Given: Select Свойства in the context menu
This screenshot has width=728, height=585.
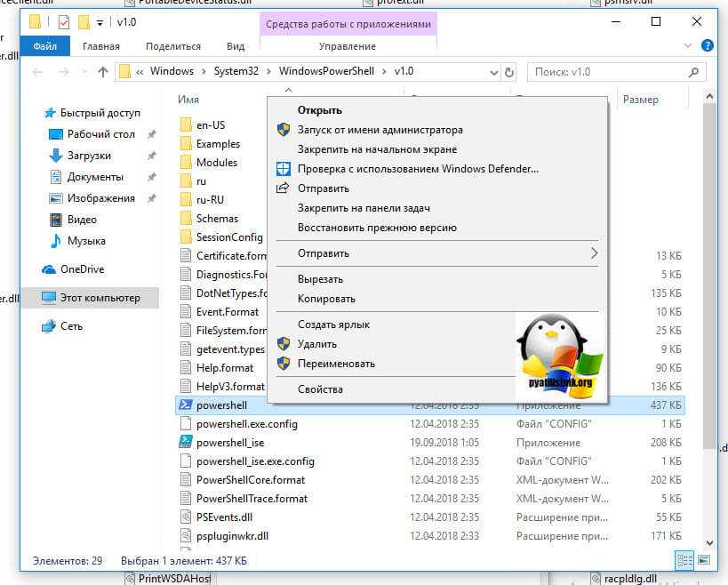Looking at the screenshot, I should (x=320, y=389).
